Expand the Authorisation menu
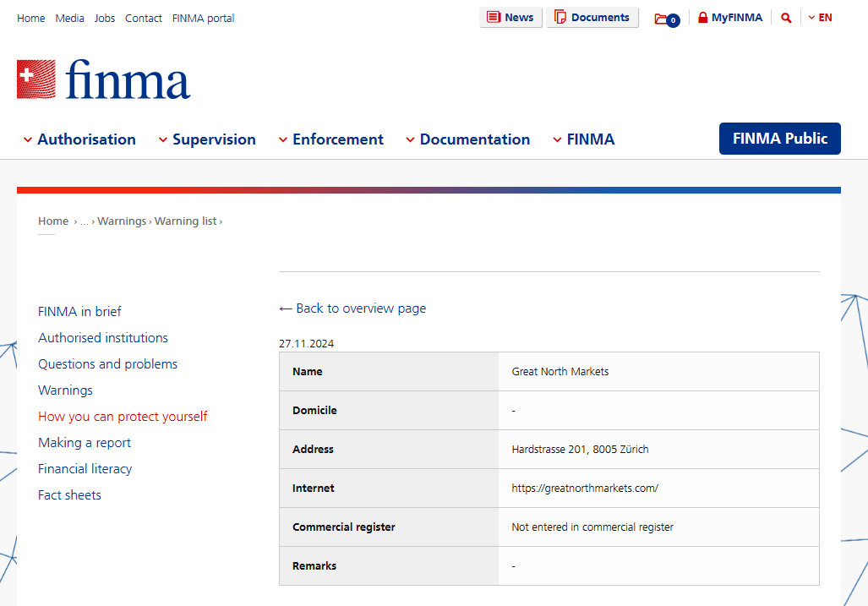This screenshot has width=868, height=606. 79,139
